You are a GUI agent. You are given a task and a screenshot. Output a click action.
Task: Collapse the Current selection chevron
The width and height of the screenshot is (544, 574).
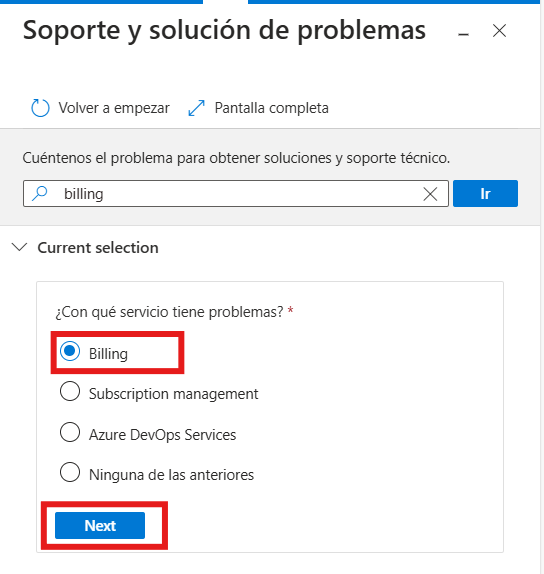click(19, 247)
